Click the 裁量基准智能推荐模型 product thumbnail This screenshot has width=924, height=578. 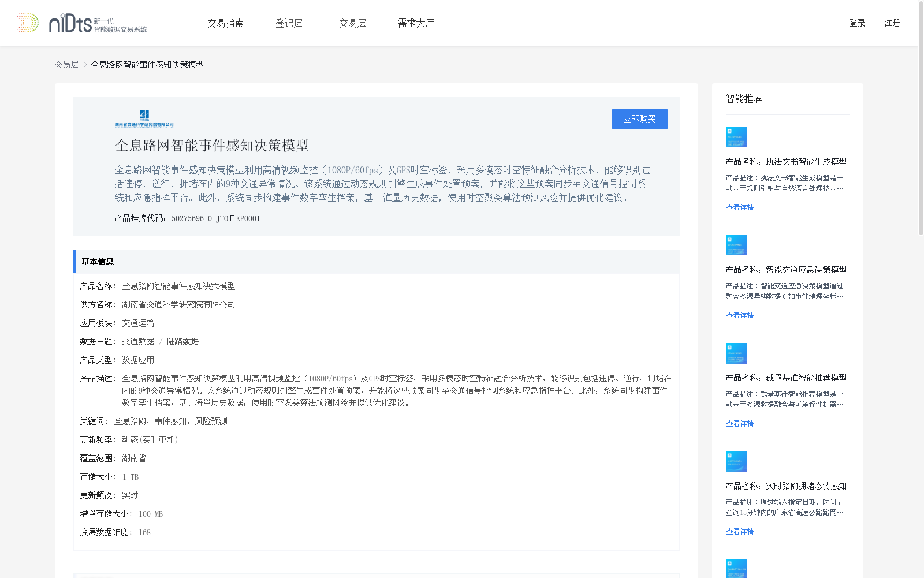pyautogui.click(x=736, y=353)
